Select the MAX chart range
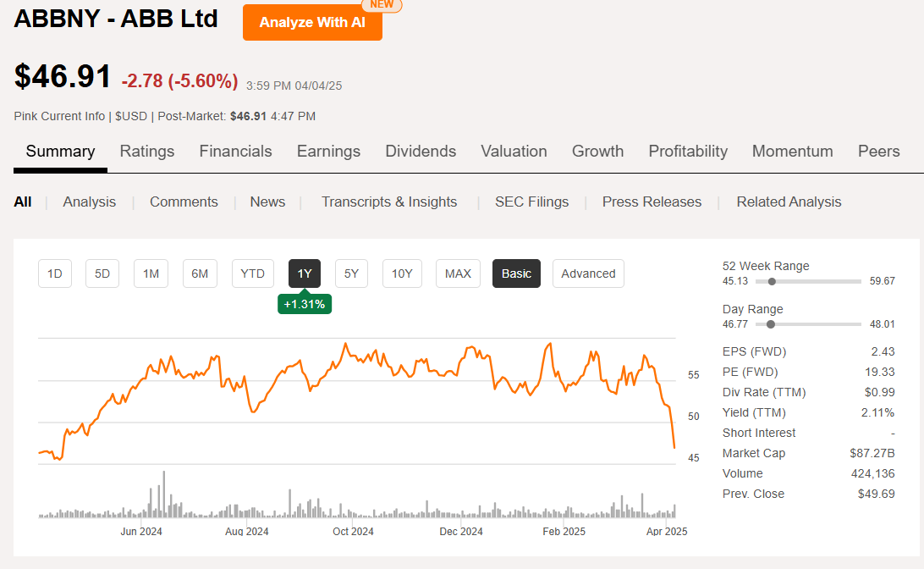924x569 pixels. coord(458,273)
